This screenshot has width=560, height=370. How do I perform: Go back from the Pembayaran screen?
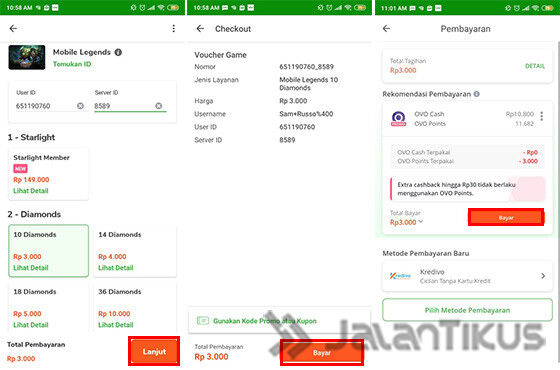[386, 29]
